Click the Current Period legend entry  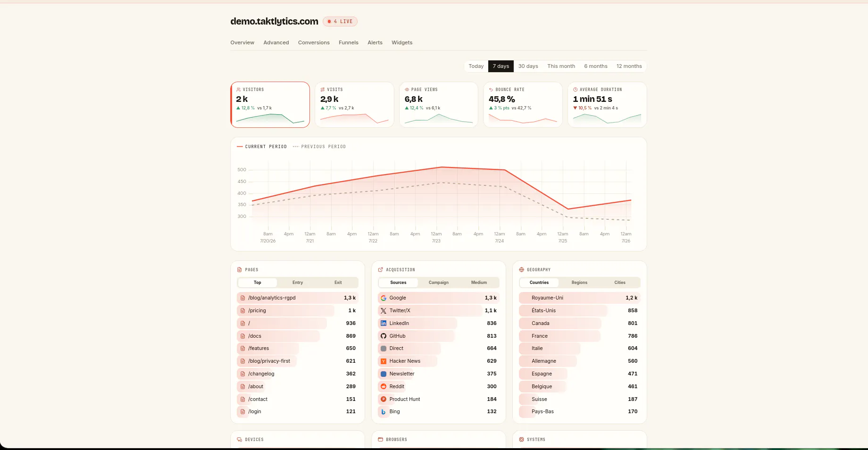tap(262, 147)
